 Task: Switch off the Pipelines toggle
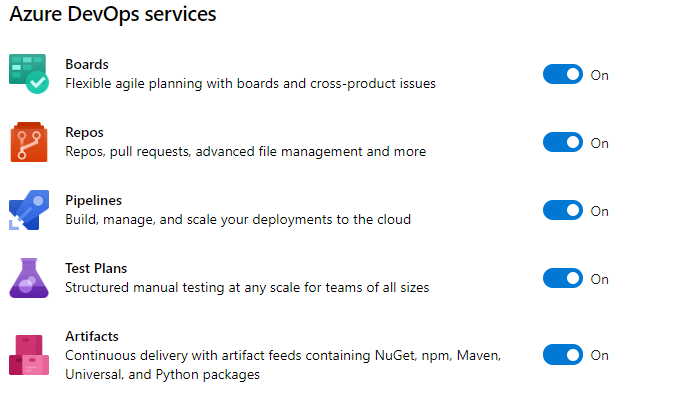tap(563, 211)
